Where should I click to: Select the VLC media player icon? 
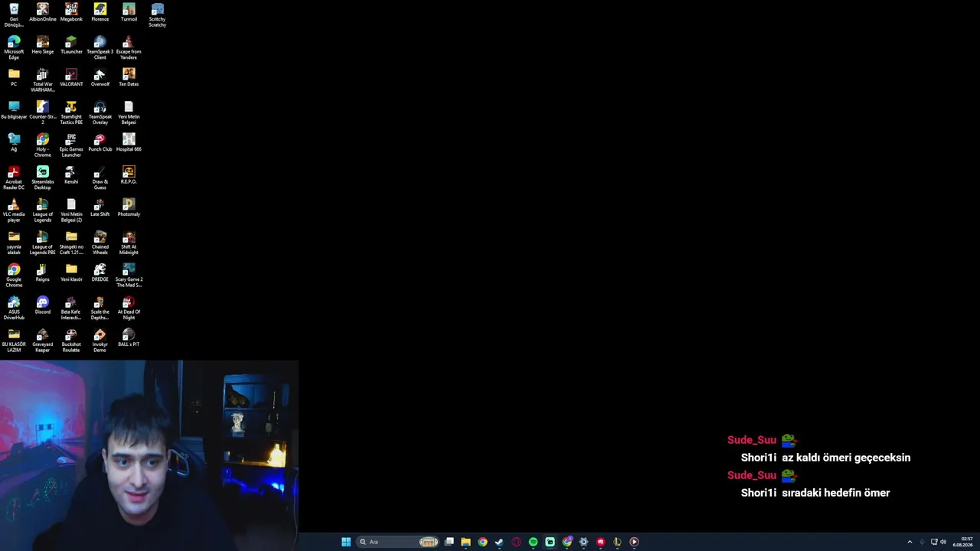(x=14, y=209)
